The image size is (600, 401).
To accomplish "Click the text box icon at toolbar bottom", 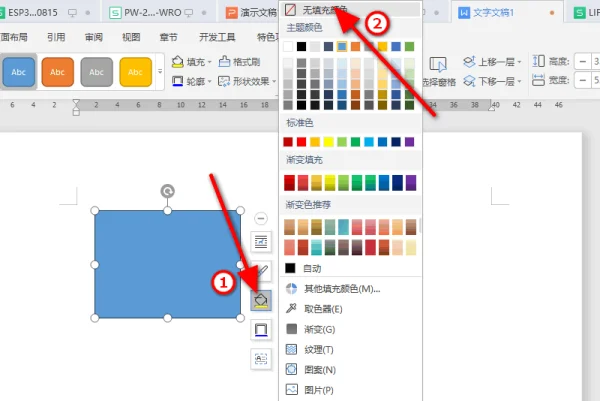I will [261, 358].
